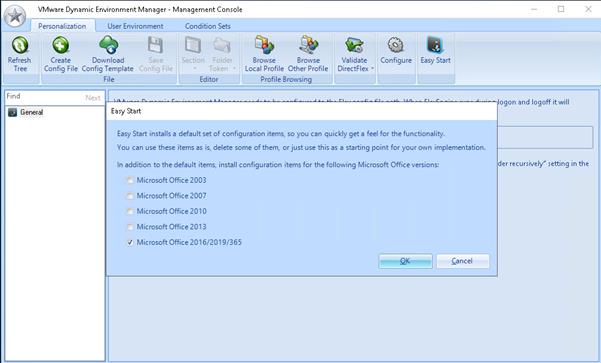Enable the Microsoft Office 2010 checkbox

click(x=130, y=212)
